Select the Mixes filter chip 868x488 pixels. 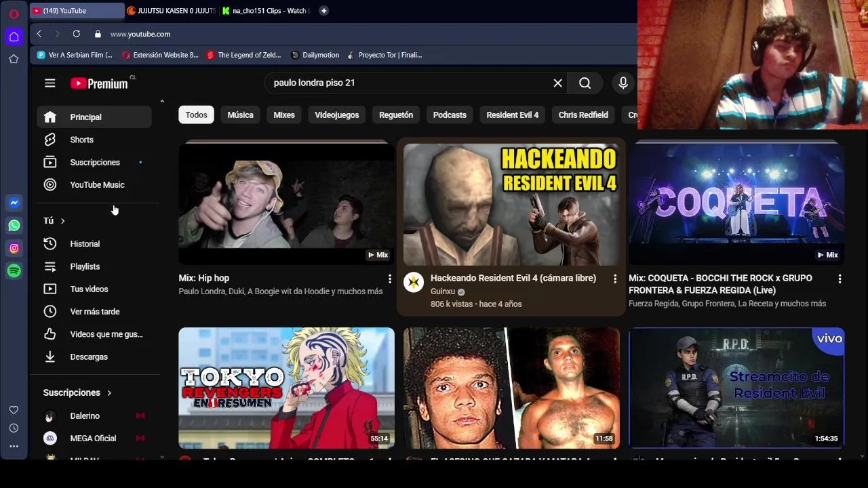[284, 115]
